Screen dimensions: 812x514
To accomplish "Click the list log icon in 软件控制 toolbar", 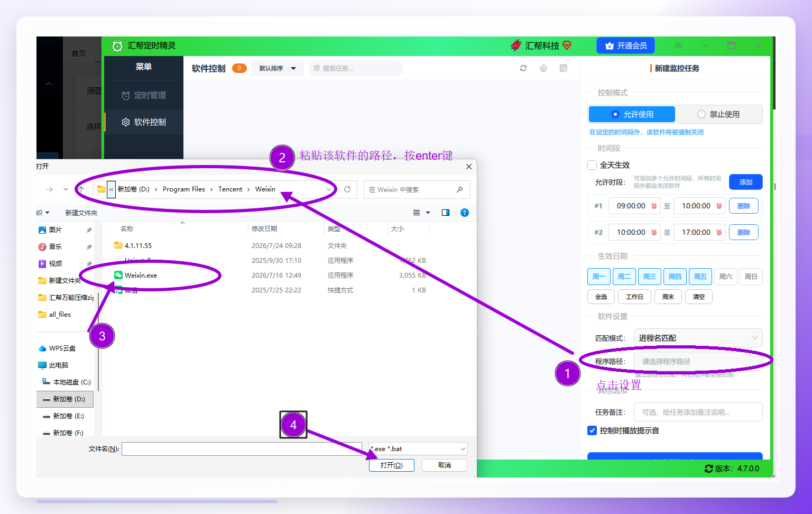I will click(564, 68).
